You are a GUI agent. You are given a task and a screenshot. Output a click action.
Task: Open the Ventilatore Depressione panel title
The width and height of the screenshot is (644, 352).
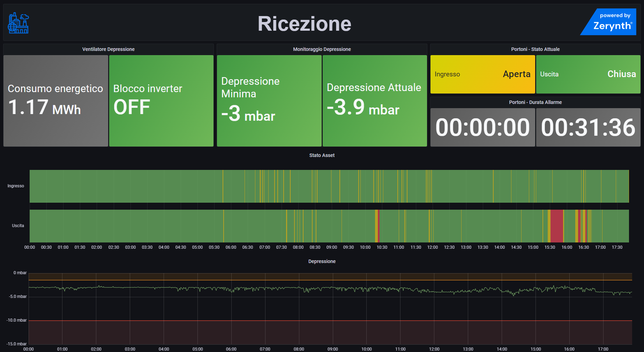tap(108, 49)
